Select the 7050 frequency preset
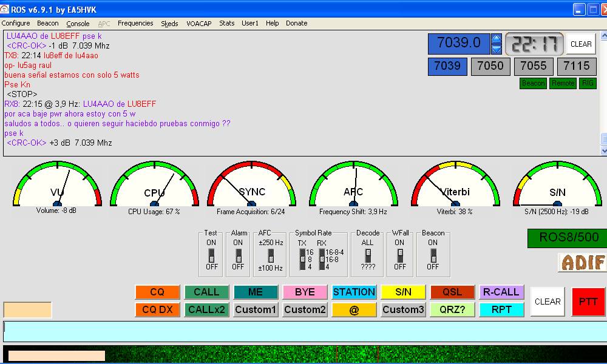Image resolution: width=607 pixels, height=364 pixels. (x=490, y=66)
